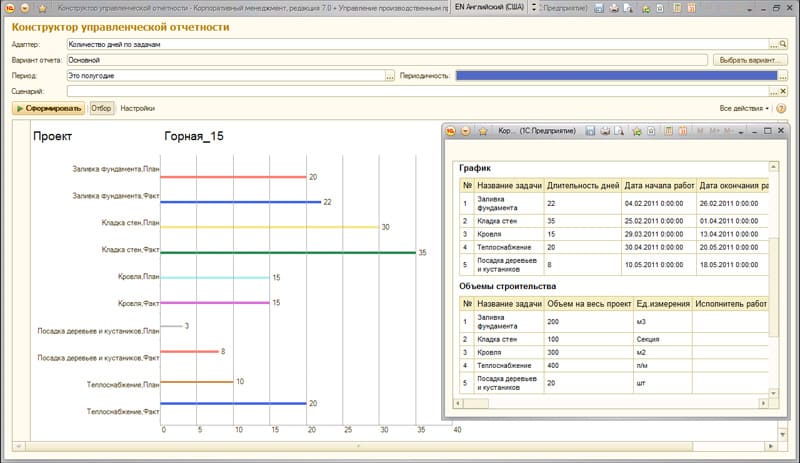Click the Заливка фундамента,План red bar
This screenshot has height=463, width=800.
click(x=233, y=177)
